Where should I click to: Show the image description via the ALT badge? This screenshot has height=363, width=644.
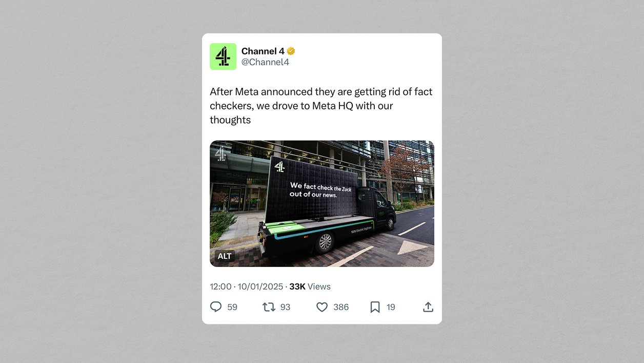[225, 256]
